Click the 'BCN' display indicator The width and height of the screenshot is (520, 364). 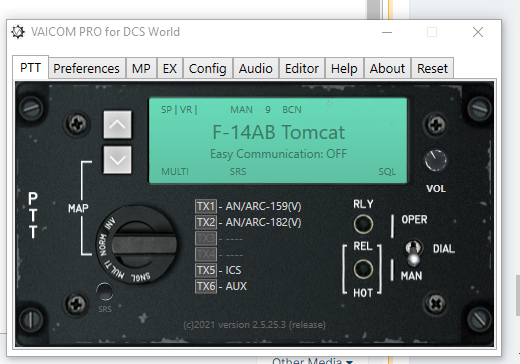coord(292,110)
